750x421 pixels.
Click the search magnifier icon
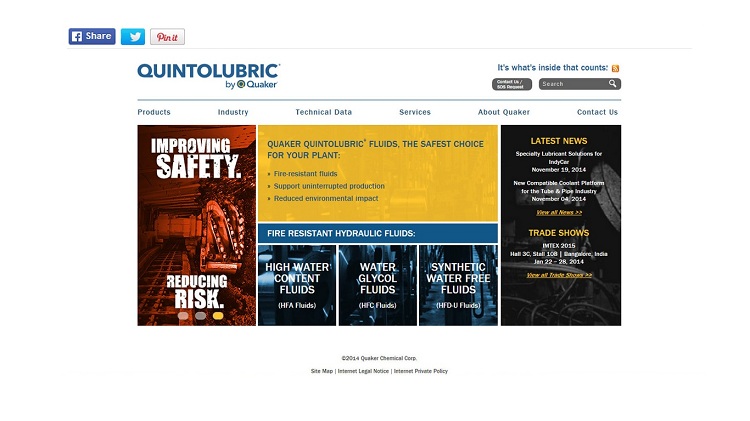tap(613, 84)
